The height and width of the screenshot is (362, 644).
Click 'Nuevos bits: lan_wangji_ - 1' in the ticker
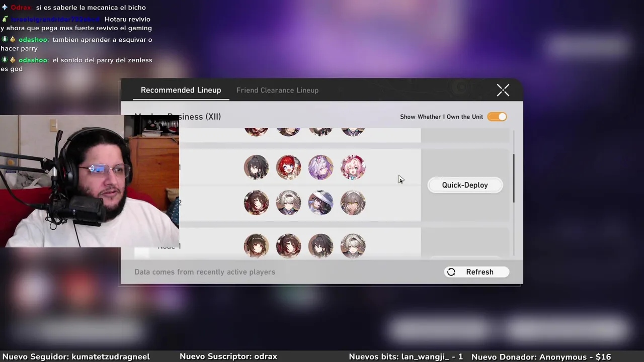[406, 356]
